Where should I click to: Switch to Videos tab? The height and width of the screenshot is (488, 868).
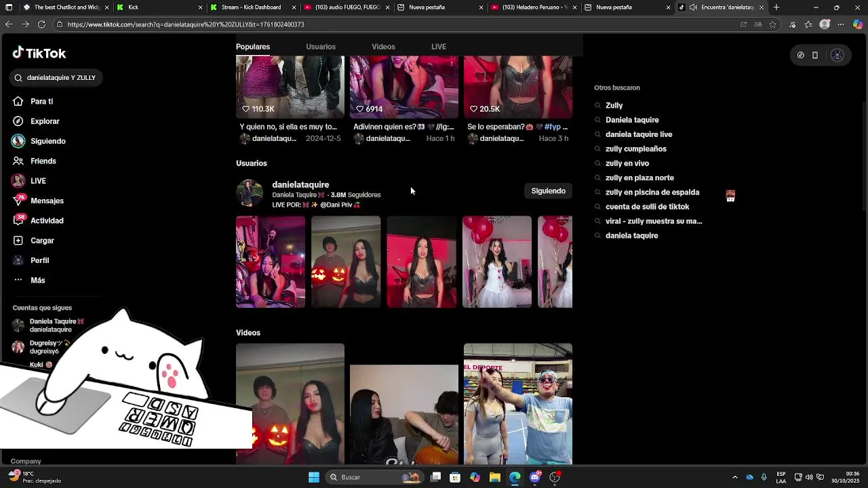pos(383,47)
